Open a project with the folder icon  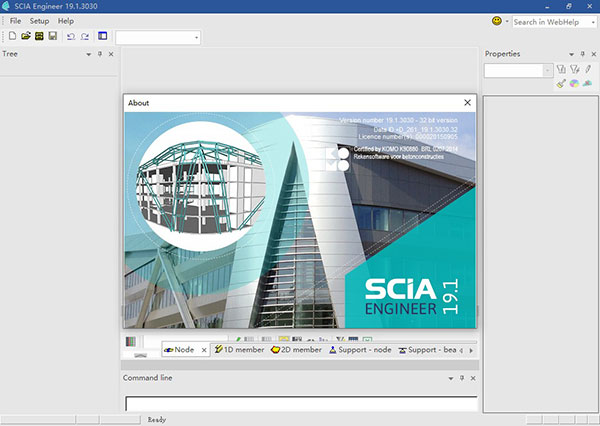(26, 37)
